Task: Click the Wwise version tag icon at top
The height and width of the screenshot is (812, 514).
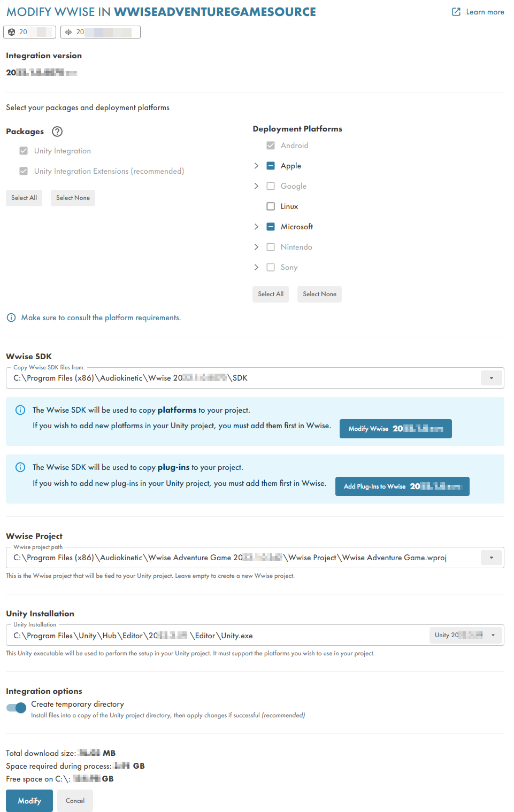Action: tap(68, 32)
